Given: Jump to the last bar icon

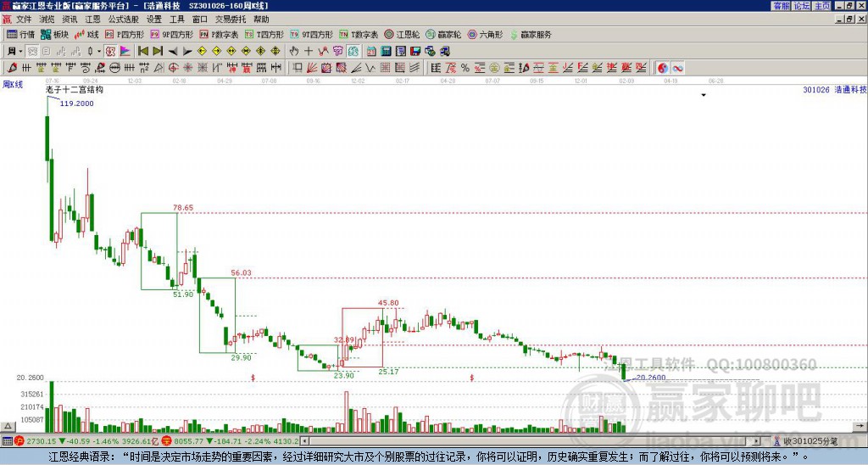Looking at the screenshot, I should (158, 52).
